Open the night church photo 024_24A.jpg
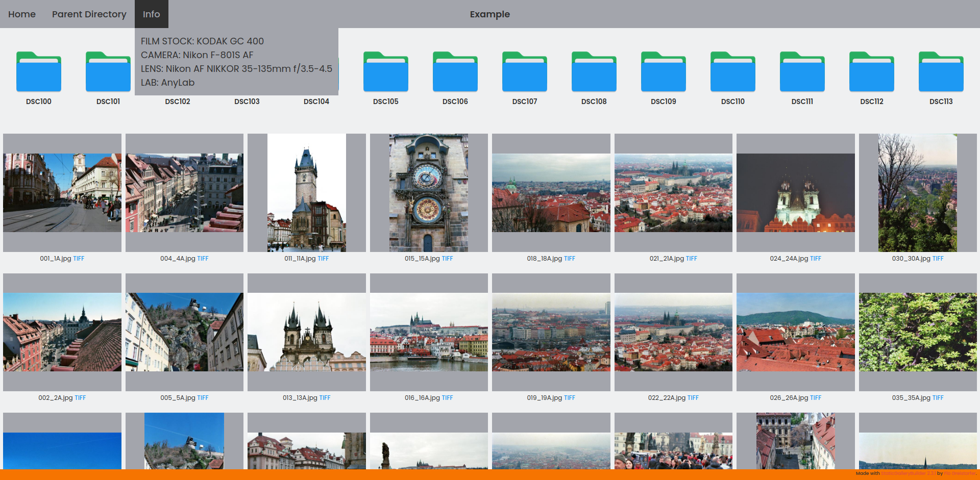The image size is (980, 480). pos(796,193)
